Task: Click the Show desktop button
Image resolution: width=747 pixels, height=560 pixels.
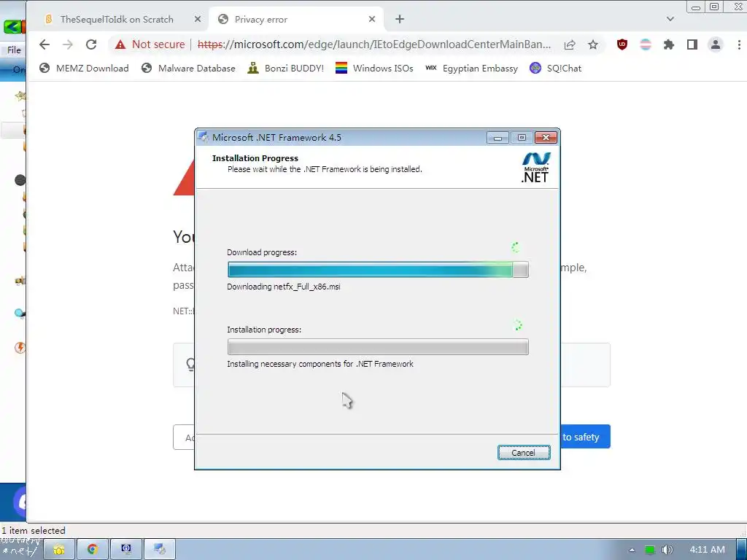Action: pos(741,550)
